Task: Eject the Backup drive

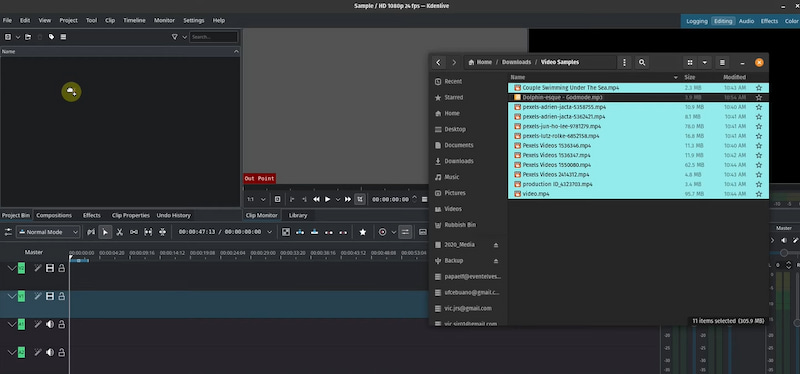Action: pyautogui.click(x=496, y=261)
